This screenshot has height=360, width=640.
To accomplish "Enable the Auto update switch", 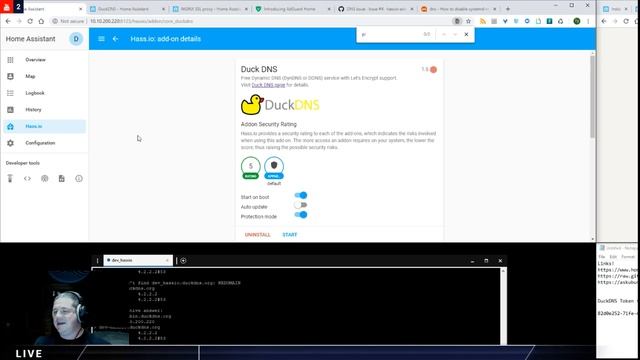I will [x=301, y=205].
